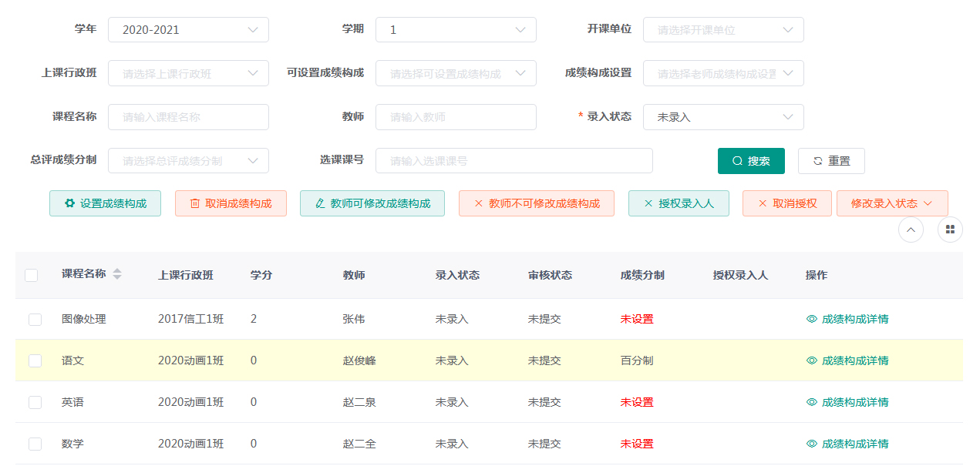This screenshot has width=980, height=466.
Task: Click into the 课程名称 input field
Action: (x=188, y=117)
